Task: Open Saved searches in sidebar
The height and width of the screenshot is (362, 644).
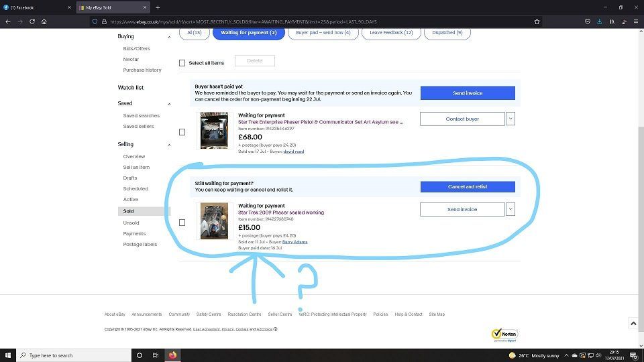Action: pos(142,116)
